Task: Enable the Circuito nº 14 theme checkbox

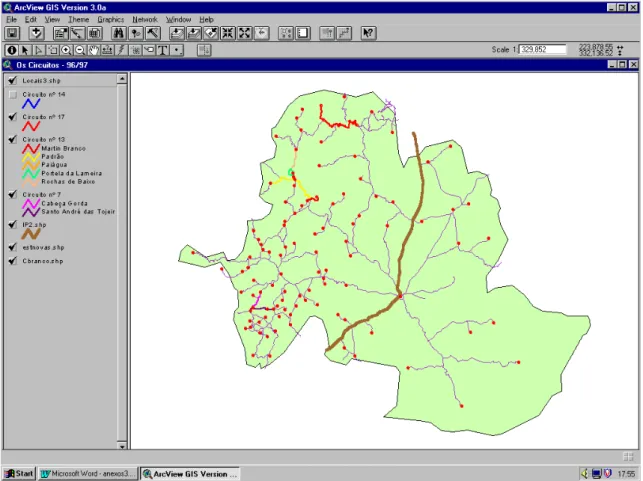Action: tap(13, 95)
